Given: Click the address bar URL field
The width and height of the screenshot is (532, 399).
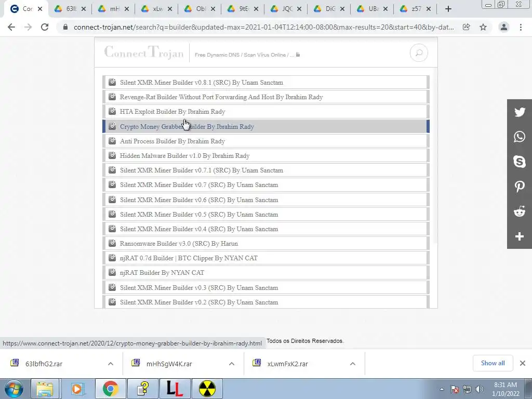Looking at the screenshot, I should (263, 27).
